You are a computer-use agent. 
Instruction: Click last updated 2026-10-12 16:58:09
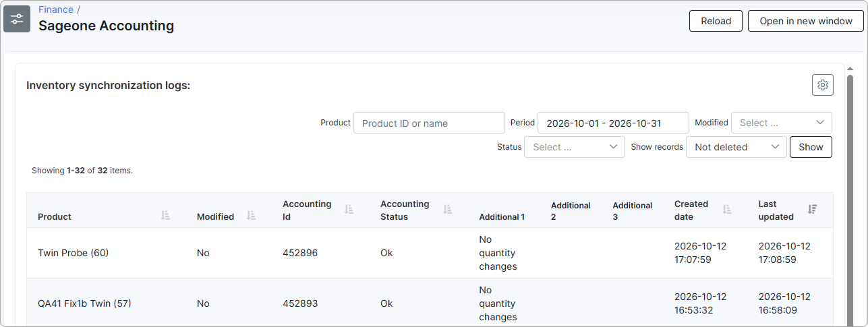tap(784, 303)
